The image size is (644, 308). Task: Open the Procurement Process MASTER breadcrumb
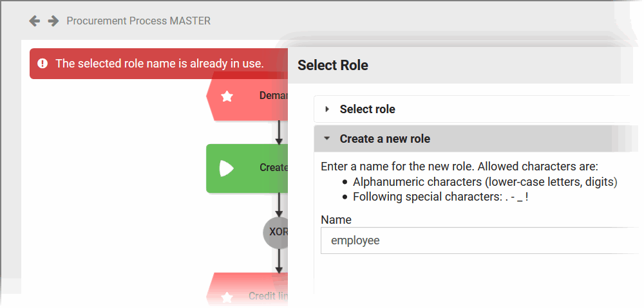click(x=138, y=21)
